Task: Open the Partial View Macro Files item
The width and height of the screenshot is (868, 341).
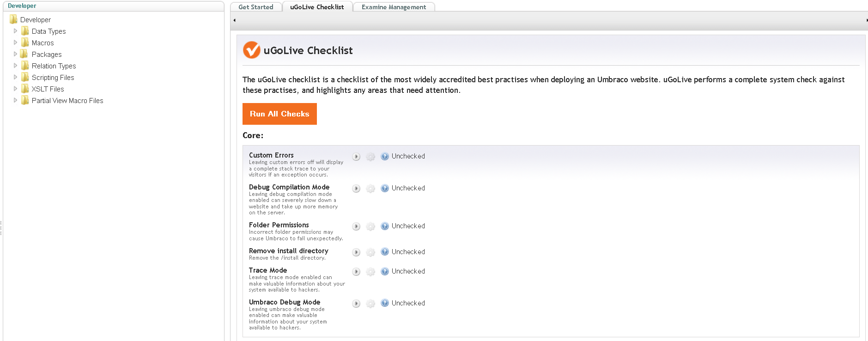Action: point(67,101)
